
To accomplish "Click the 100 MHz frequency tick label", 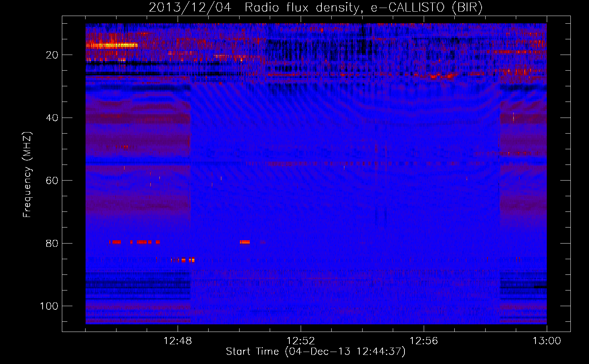I will click(50, 306).
